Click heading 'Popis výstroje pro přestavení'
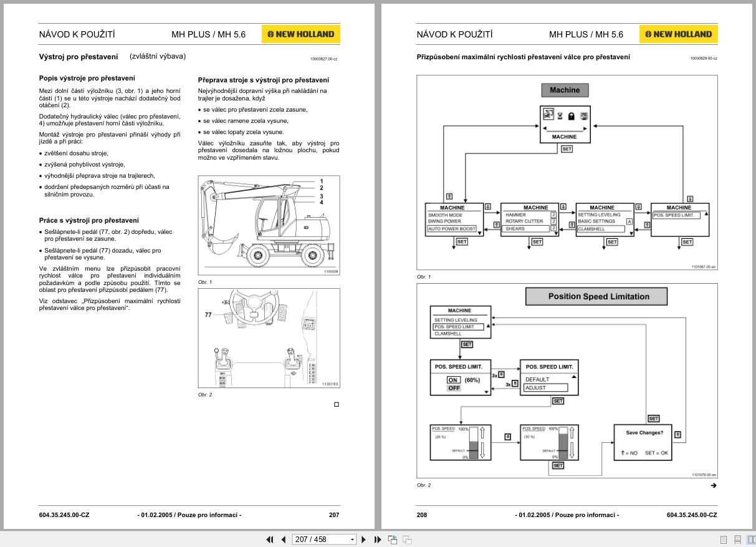 (x=87, y=78)
